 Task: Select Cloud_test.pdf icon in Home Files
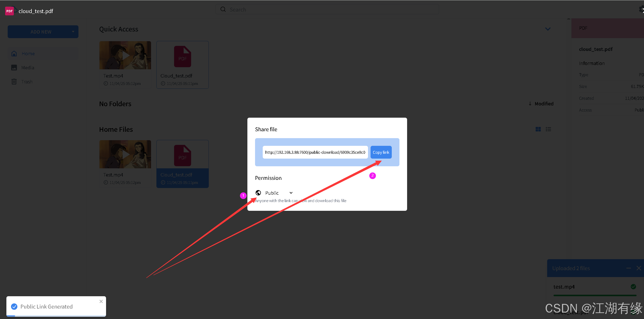[x=182, y=155]
